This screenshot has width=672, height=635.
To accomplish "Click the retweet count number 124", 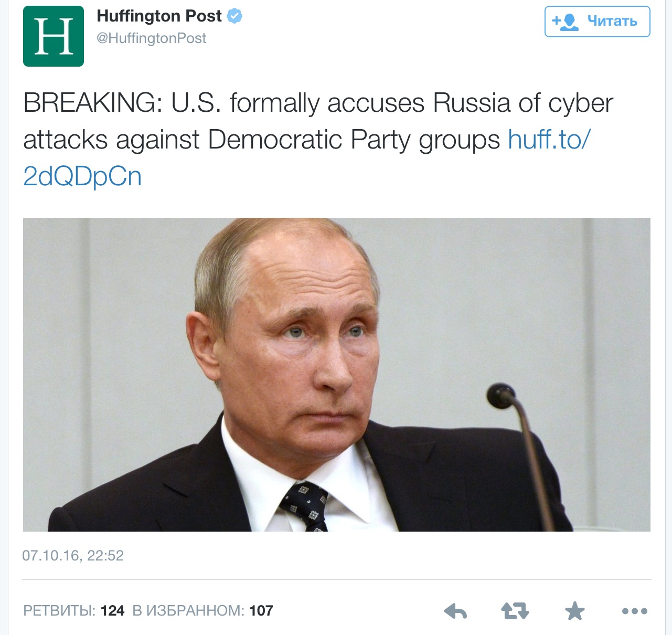I will click(x=112, y=611).
